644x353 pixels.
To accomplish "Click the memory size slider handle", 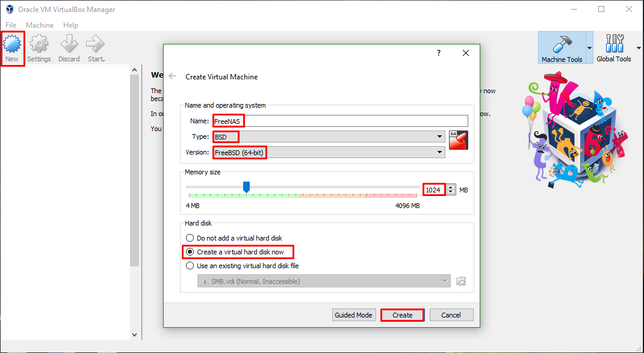I will (246, 187).
